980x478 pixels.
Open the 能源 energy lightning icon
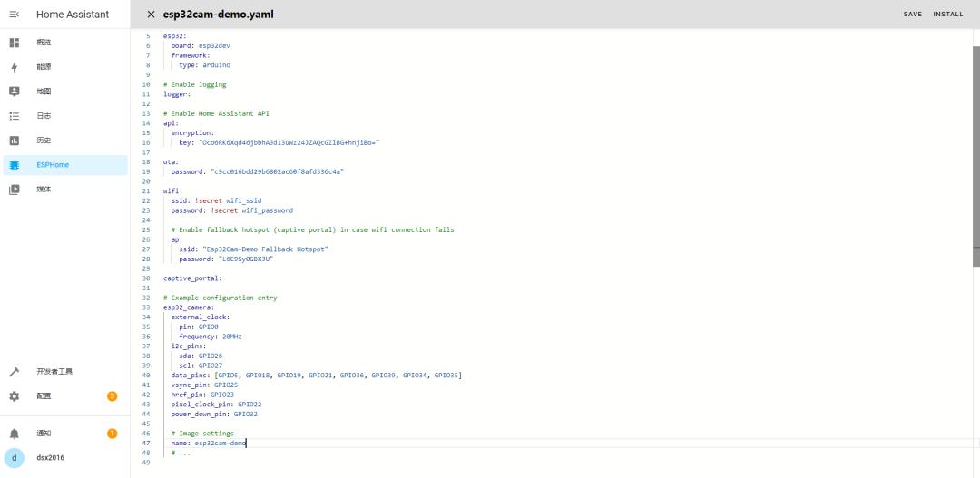coord(14,67)
